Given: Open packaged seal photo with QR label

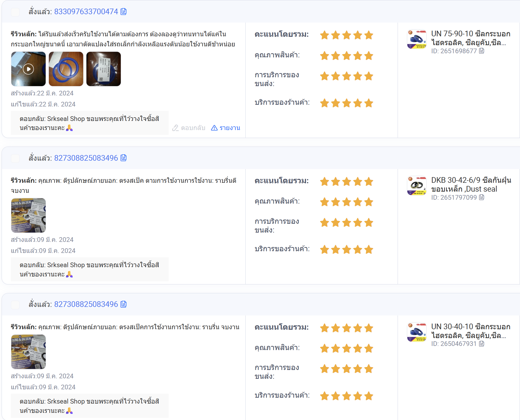Looking at the screenshot, I should 104,69.
